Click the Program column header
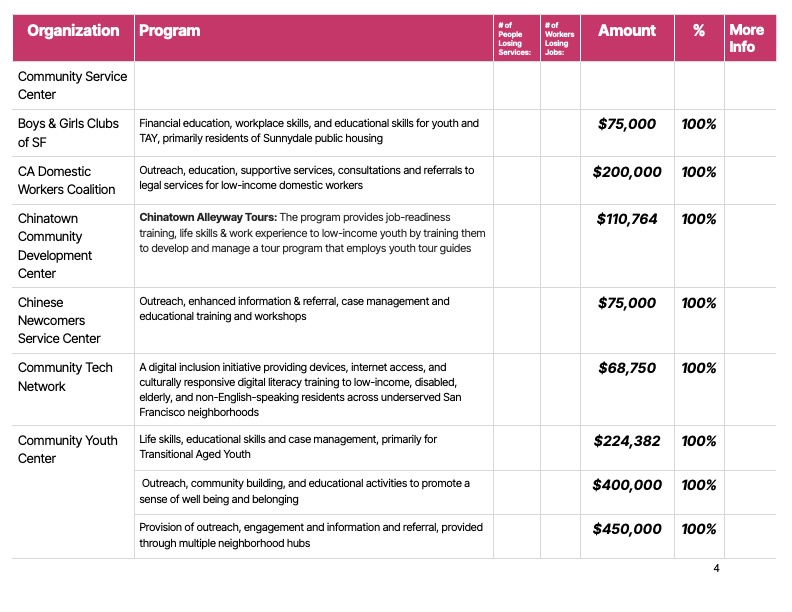The image size is (792, 612). (x=169, y=31)
